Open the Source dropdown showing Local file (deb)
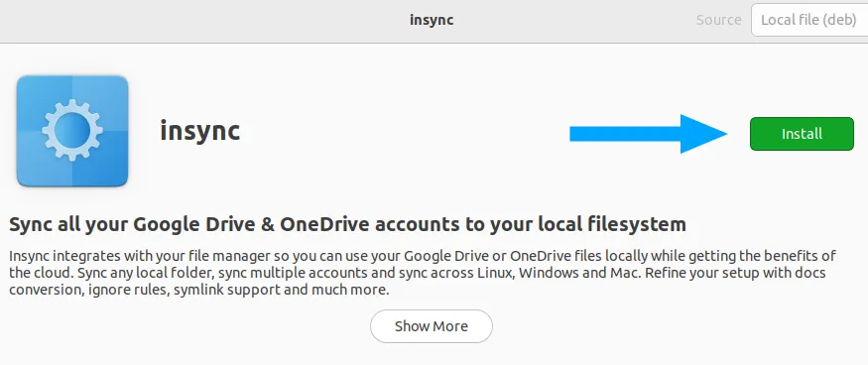This screenshot has width=868, height=365. coord(809,20)
